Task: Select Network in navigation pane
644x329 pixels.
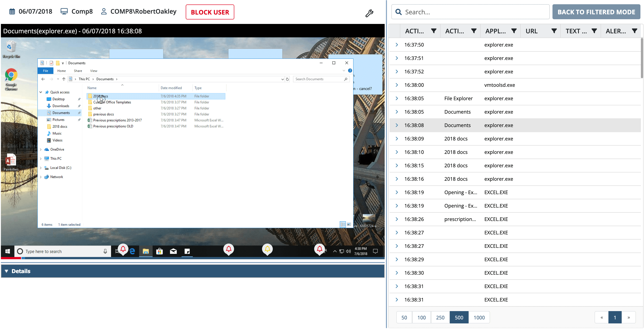Action: click(x=56, y=177)
